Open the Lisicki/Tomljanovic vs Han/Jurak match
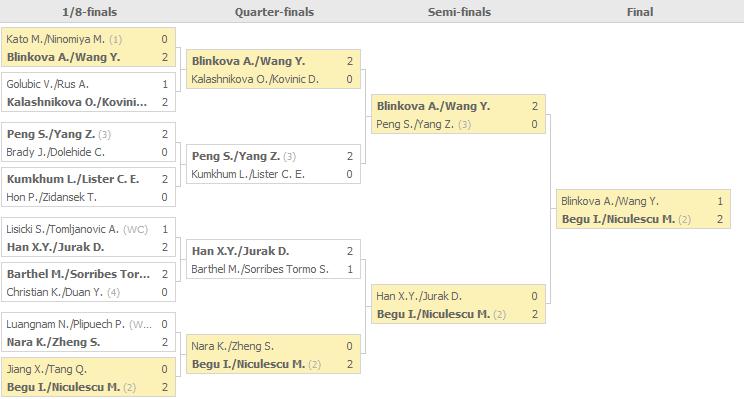The width and height of the screenshot is (744, 399). pos(89,238)
